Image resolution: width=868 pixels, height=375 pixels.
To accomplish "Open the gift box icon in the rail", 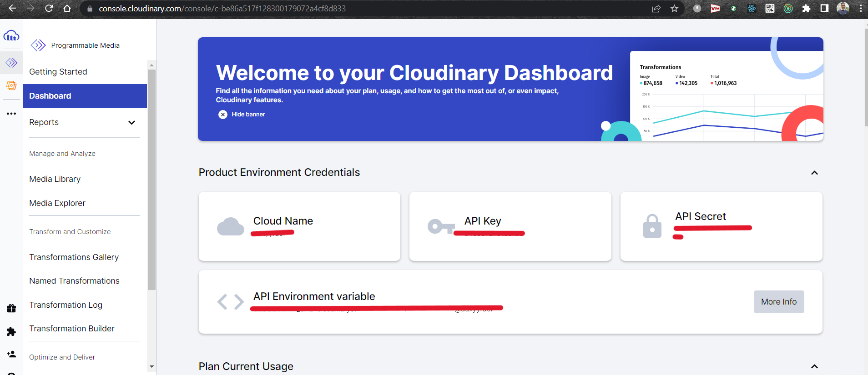I will [11, 308].
